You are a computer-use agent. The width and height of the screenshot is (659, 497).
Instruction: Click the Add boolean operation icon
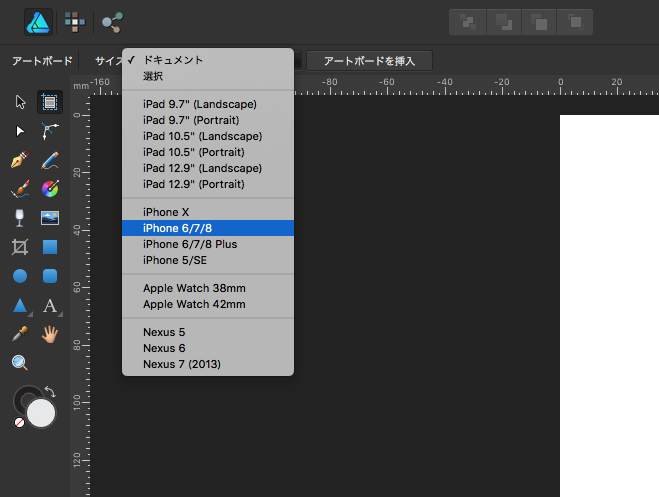point(468,22)
